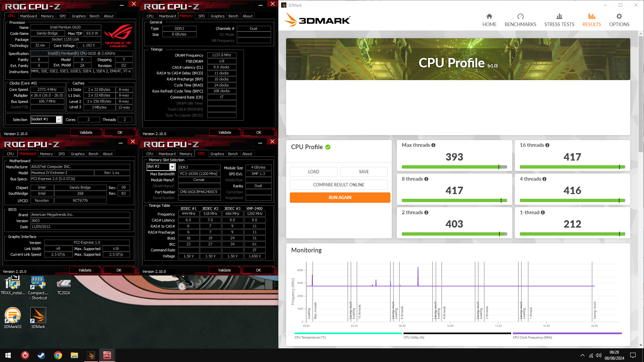Select the active CPU tab in top-left CPU-Z
Viewport: 644px width, 362px height.
coord(11,16)
